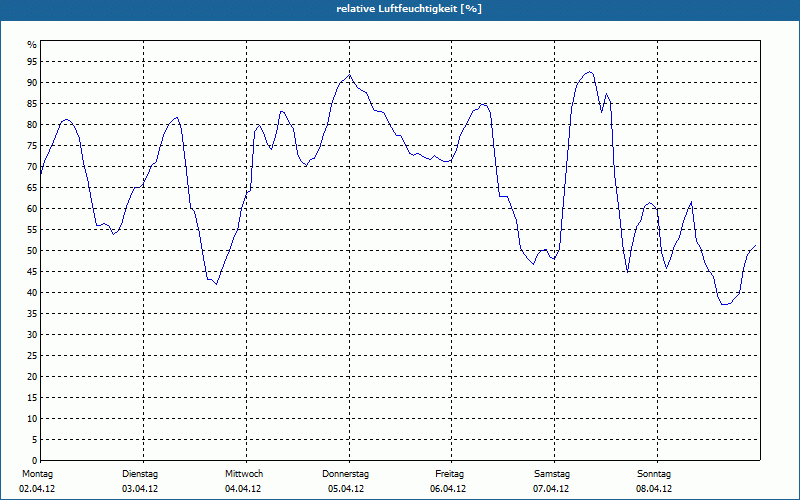
Task: Click the 'Sonntag' day label
Action: click(x=654, y=474)
